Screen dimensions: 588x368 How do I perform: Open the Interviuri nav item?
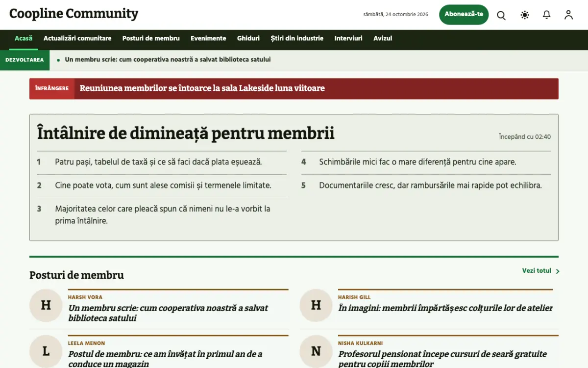click(x=348, y=38)
